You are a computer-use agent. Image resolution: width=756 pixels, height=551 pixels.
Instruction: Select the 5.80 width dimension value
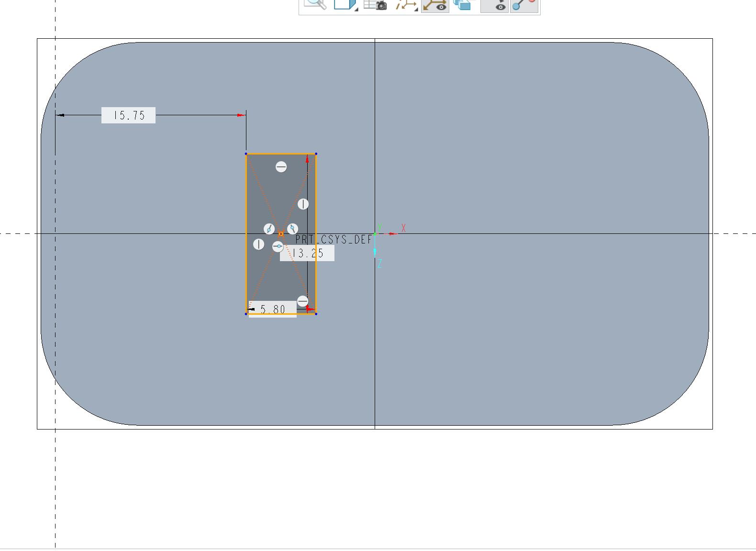click(x=273, y=309)
